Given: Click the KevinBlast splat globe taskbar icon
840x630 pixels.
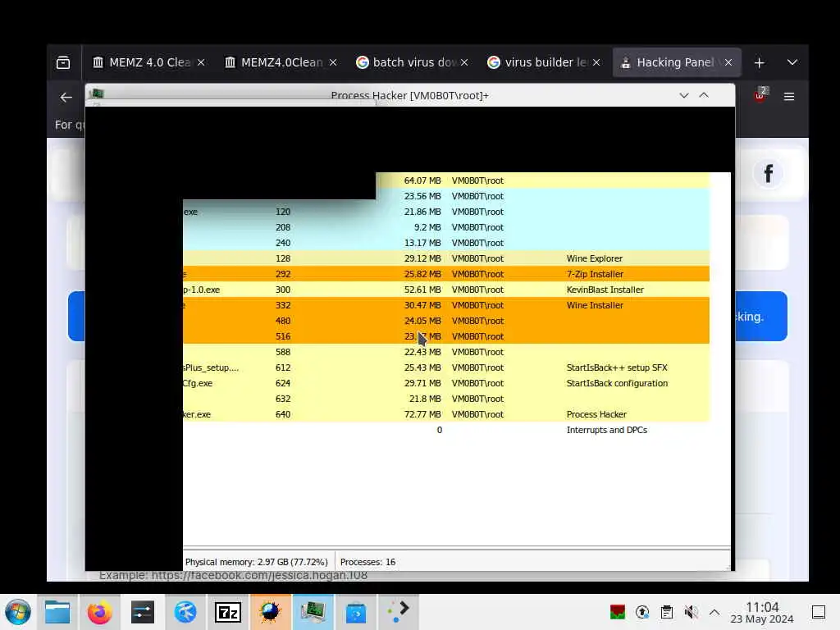Looking at the screenshot, I should click(271, 612).
